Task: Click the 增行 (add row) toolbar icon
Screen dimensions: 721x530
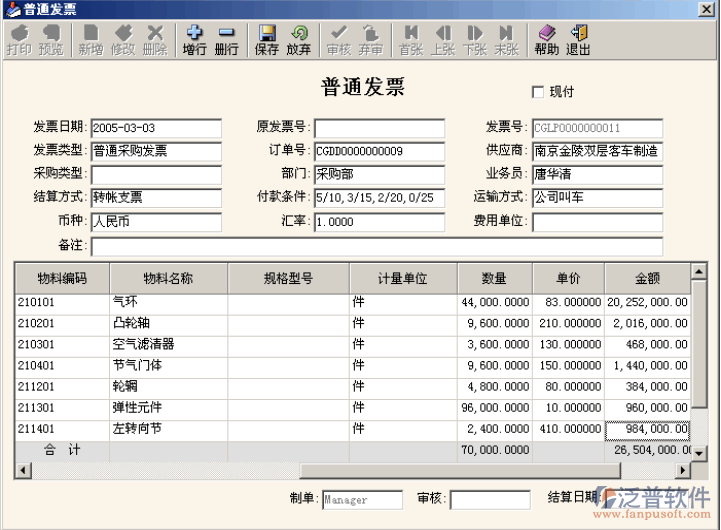Action: [x=194, y=40]
